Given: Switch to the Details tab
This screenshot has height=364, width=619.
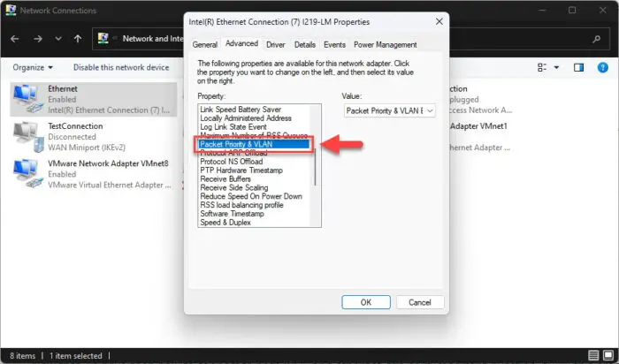Looking at the screenshot, I should tap(305, 44).
